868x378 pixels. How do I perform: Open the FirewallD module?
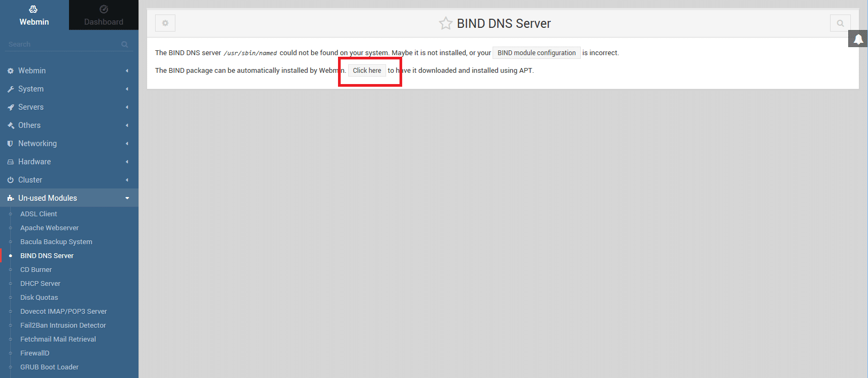(35, 353)
